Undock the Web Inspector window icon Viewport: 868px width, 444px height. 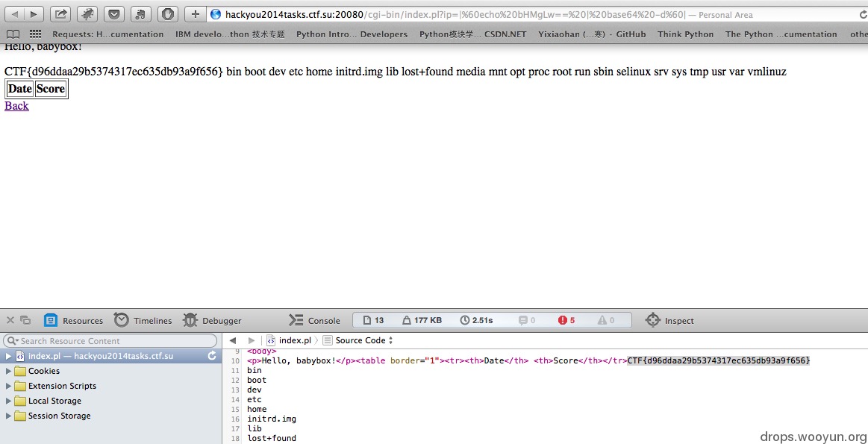(26, 320)
